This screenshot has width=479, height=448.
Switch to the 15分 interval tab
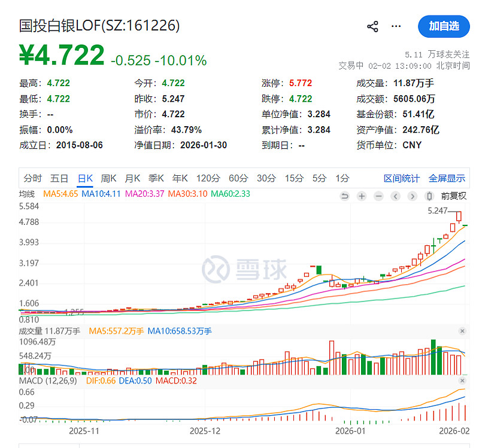click(x=294, y=178)
